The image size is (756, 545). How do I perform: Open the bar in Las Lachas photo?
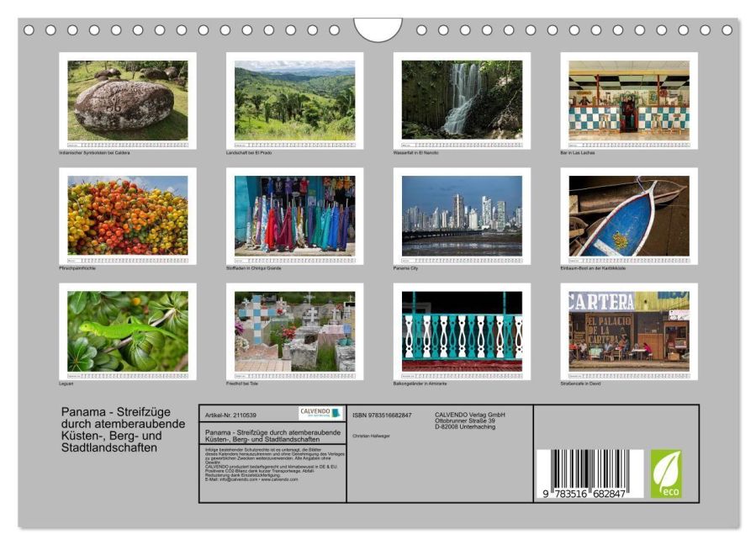pos(629,101)
